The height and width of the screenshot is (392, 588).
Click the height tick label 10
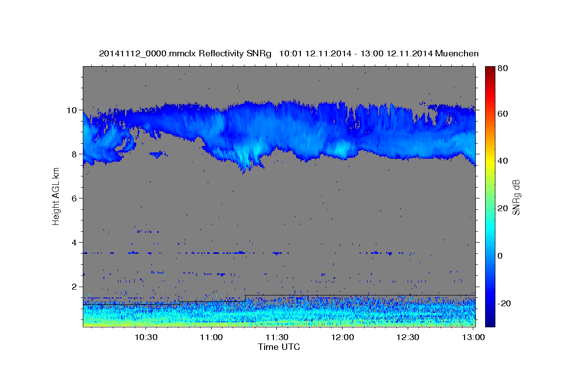tap(73, 110)
